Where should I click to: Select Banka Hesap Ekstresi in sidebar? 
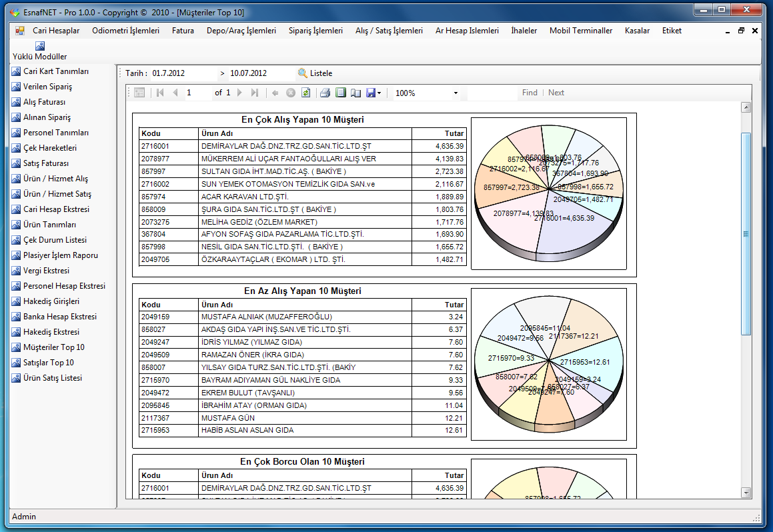(x=54, y=316)
